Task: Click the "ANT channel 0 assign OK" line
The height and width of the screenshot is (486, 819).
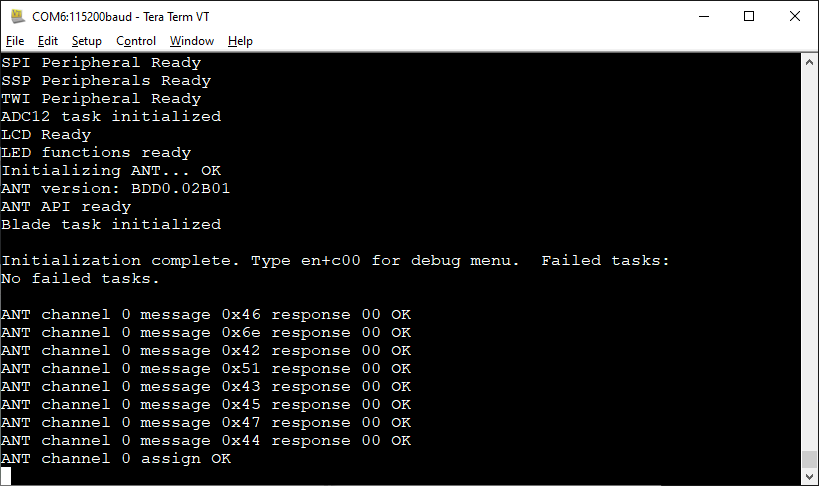Action: point(115,459)
